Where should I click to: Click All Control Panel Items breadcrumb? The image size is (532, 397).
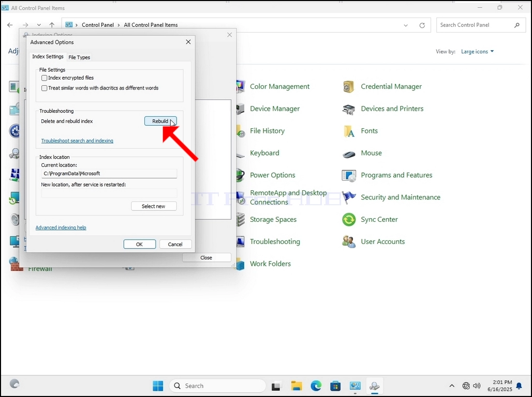151,25
